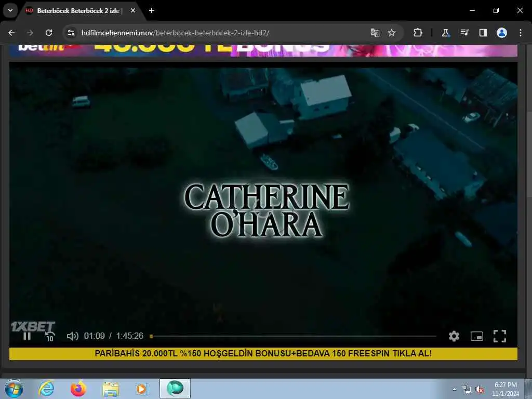Open Chrome Labs flask icon
This screenshot has width=532, height=399.
coord(445,33)
